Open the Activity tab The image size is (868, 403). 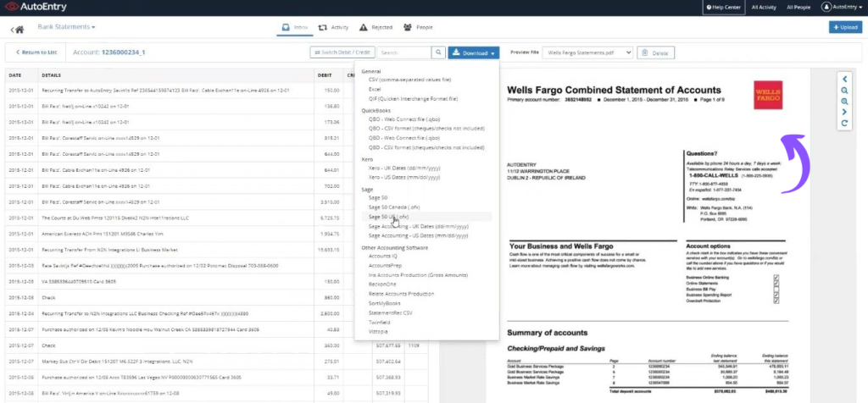coord(333,27)
